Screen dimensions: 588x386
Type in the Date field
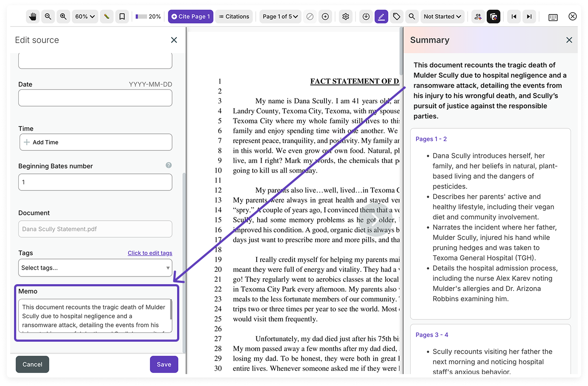tap(95, 98)
